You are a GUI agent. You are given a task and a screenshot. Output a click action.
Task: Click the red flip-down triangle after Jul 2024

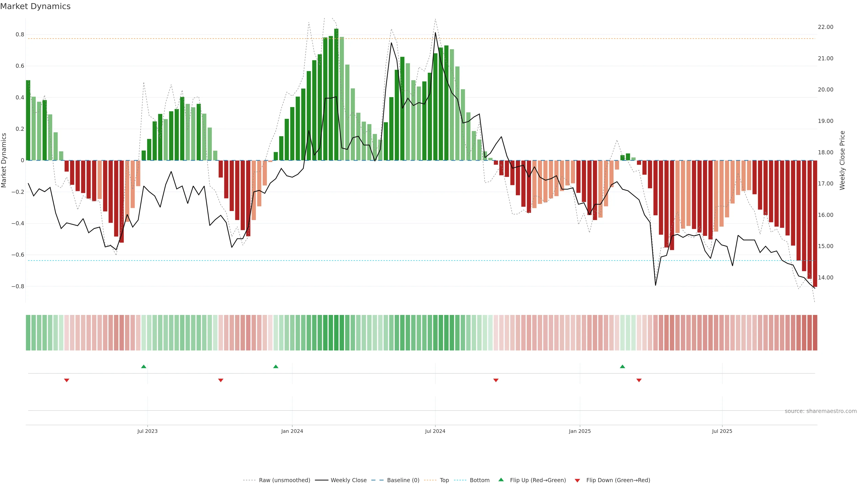pyautogui.click(x=496, y=380)
